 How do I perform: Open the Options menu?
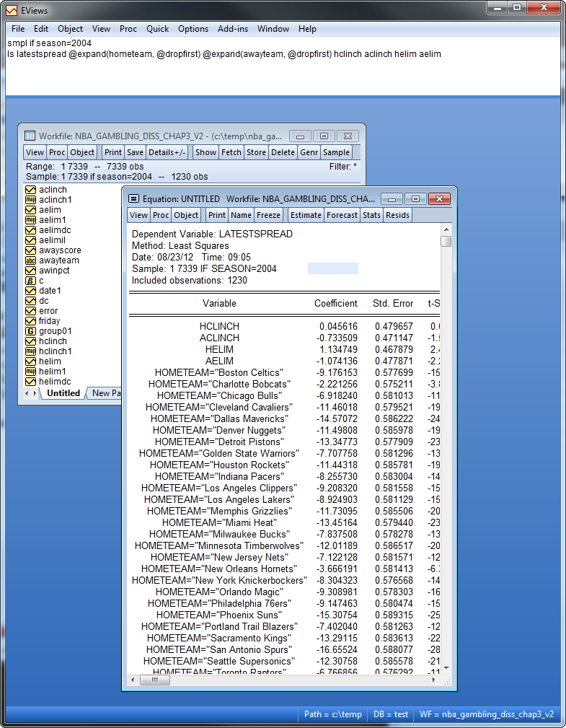pos(193,29)
